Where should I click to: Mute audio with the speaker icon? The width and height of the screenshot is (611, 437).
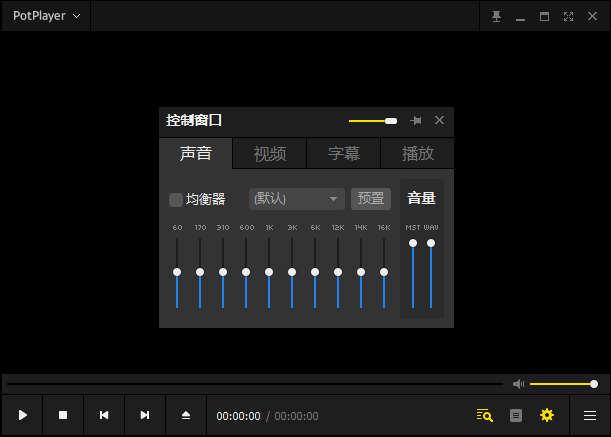518,384
